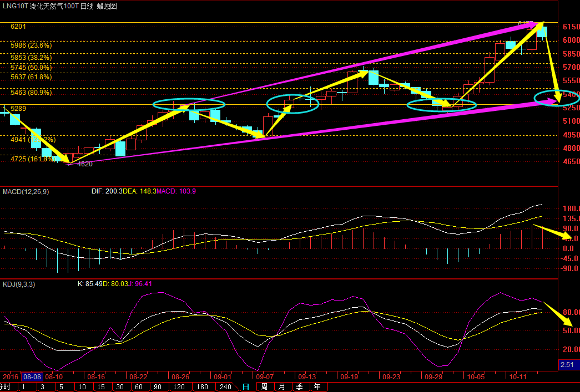Image resolution: width=580 pixels, height=392 pixels.
Task: Select the 季 quarterly period tab
Action: coord(299,386)
